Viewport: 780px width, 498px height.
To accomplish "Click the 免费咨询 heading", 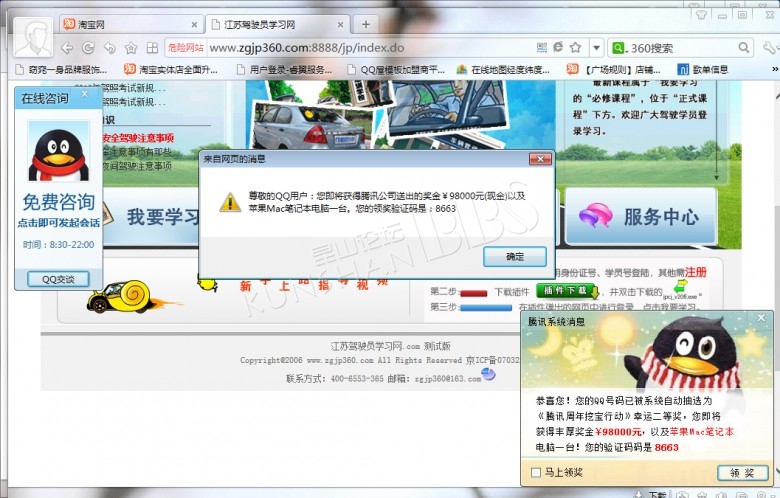I will pos(59,202).
